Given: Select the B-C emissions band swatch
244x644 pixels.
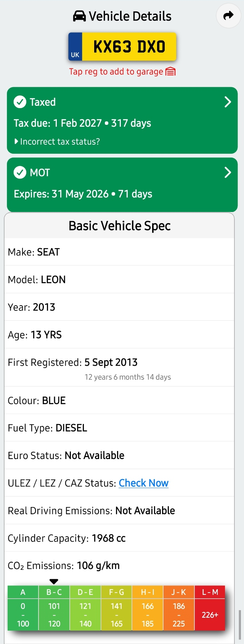Looking at the screenshot, I should point(54,608).
